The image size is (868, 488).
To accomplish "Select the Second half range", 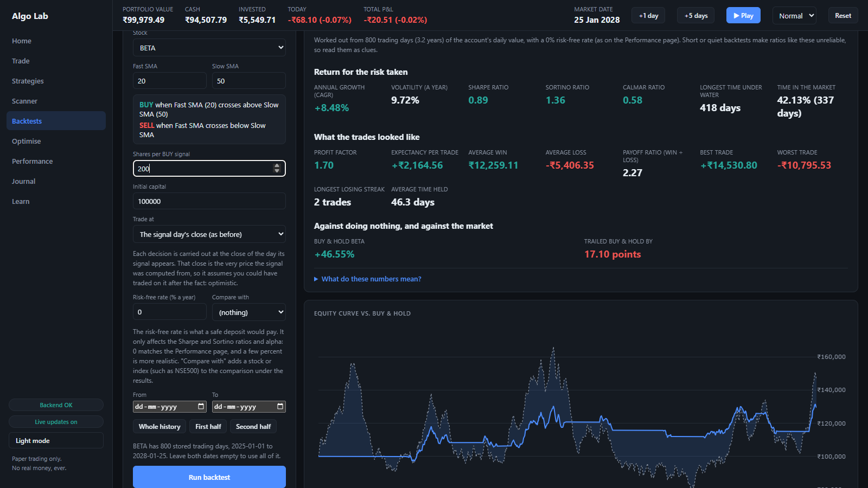I will 253,427.
